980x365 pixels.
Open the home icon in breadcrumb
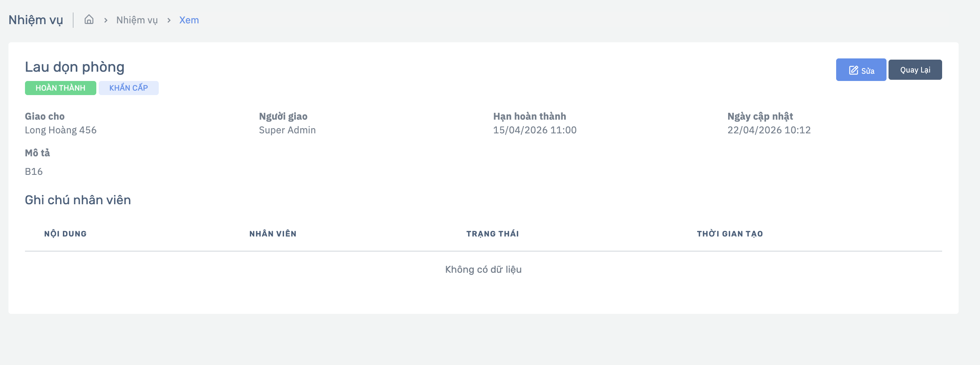(x=89, y=19)
